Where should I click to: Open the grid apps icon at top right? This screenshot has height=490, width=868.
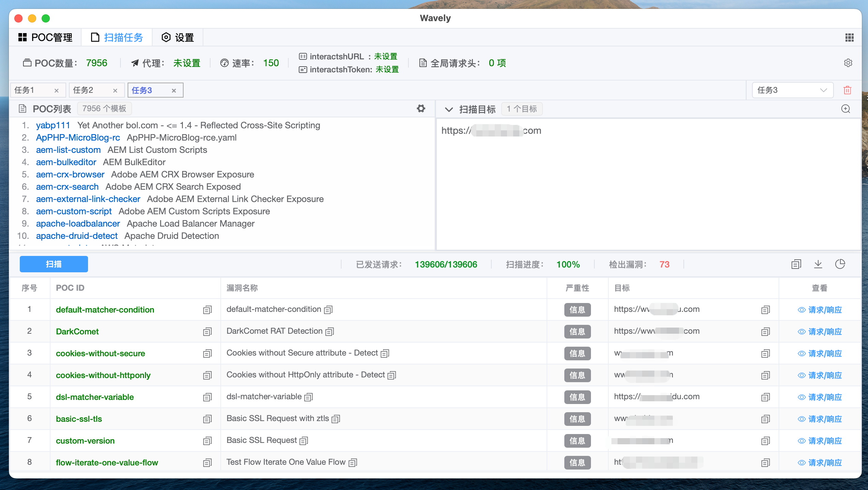(x=850, y=38)
